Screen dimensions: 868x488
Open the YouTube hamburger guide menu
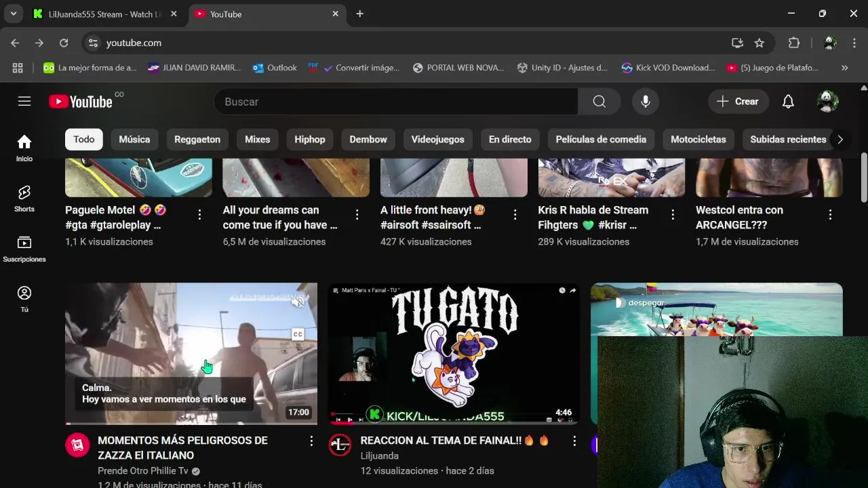[24, 102]
